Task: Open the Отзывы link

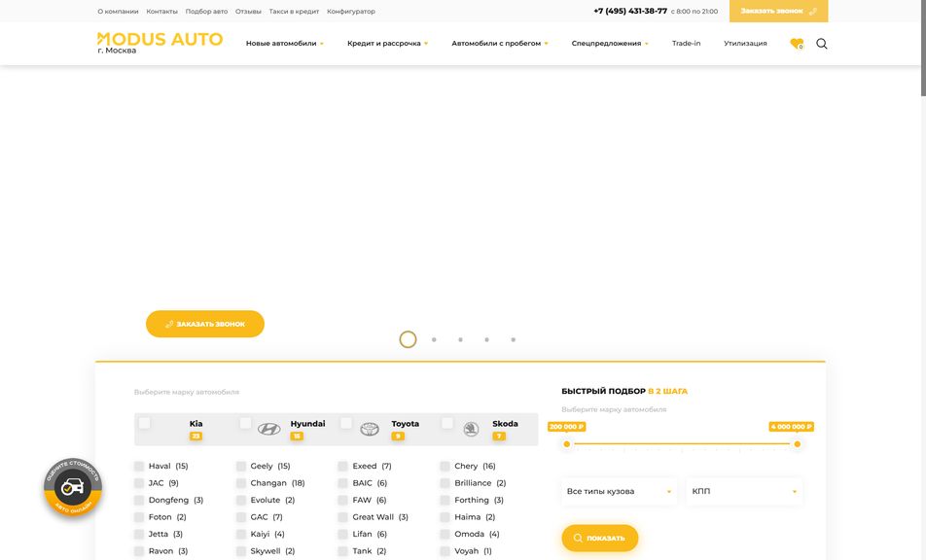Action: click(248, 12)
